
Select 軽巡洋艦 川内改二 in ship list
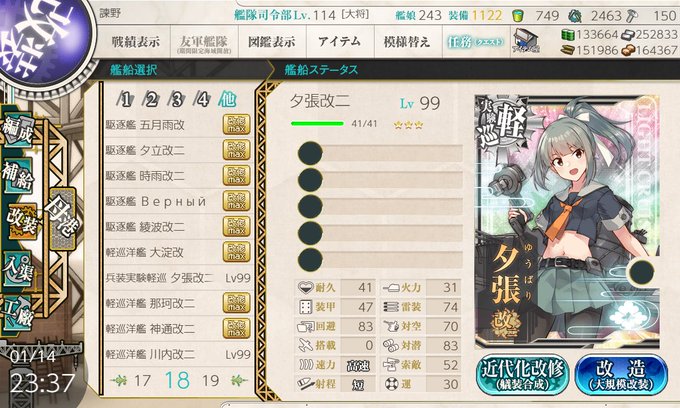tap(178, 354)
